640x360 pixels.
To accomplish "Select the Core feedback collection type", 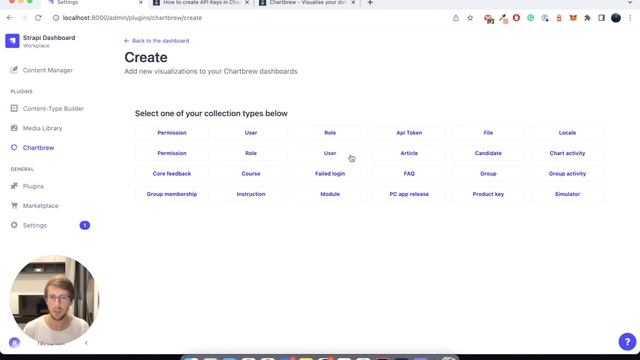I will click(x=172, y=173).
